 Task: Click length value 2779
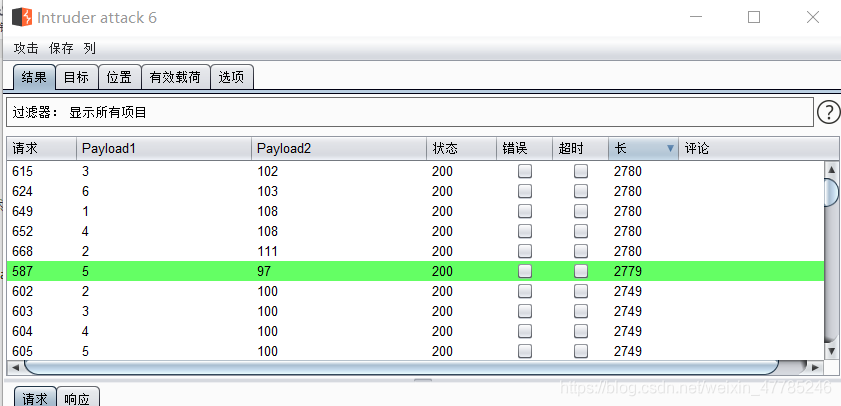628,271
